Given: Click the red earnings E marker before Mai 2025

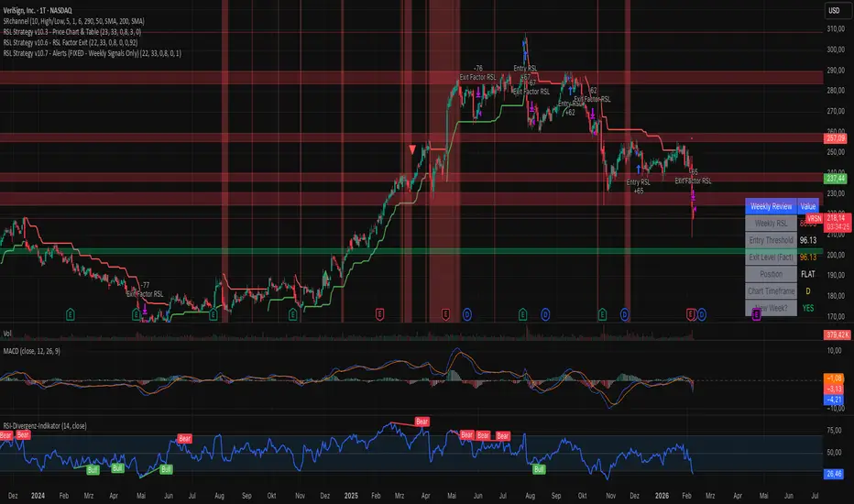Looking at the screenshot, I should tap(445, 314).
